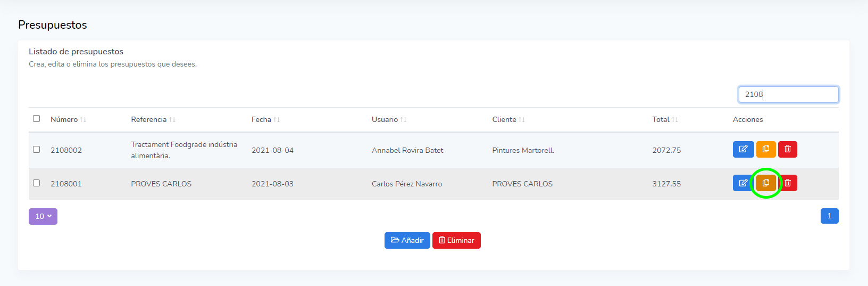Edit budget 2108001 with the blue pencil icon
This screenshot has height=286, width=868.
click(x=743, y=183)
